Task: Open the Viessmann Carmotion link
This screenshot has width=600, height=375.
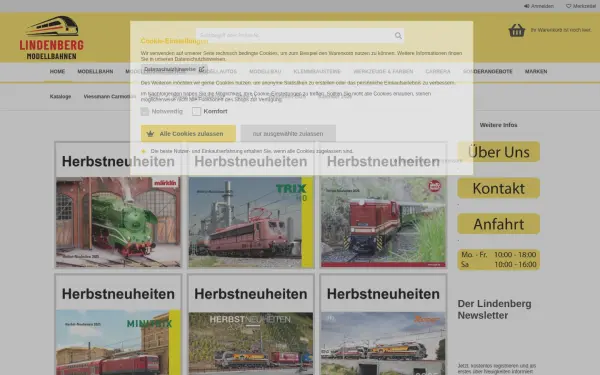Action: [109, 96]
